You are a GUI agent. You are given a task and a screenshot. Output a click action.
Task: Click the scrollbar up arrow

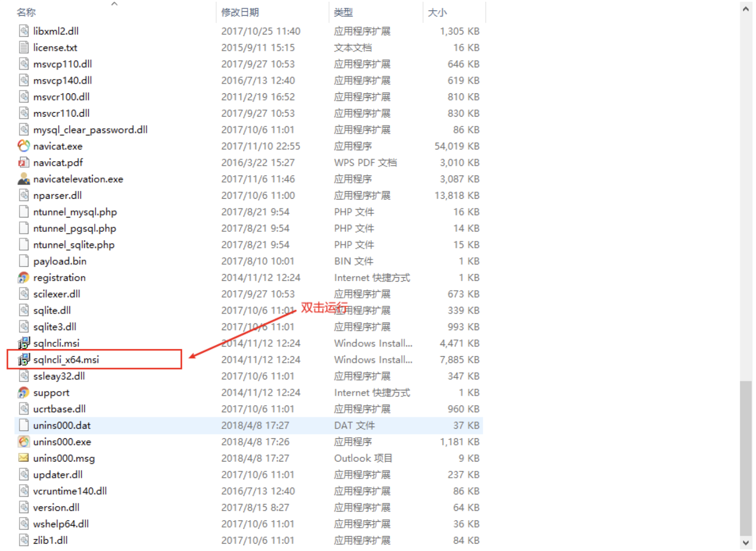(x=746, y=9)
